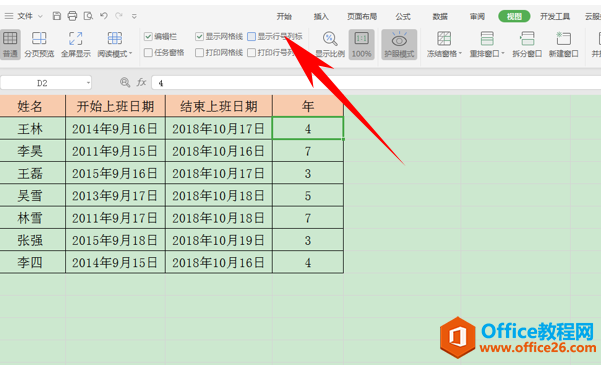Select the 开始上班日期 header cell

115,106
